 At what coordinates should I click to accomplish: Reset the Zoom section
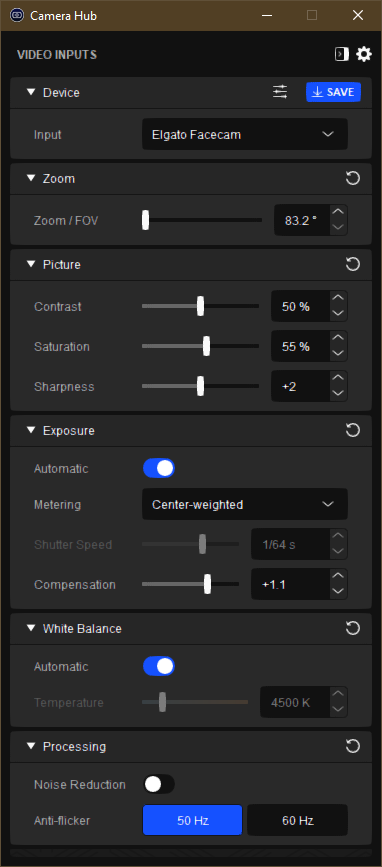click(353, 178)
